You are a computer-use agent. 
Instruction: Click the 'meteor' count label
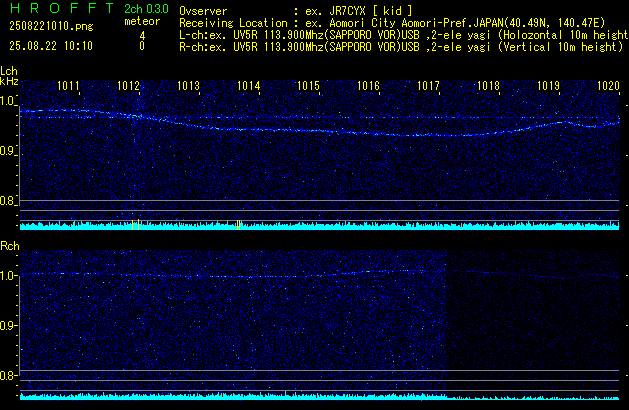142,21
